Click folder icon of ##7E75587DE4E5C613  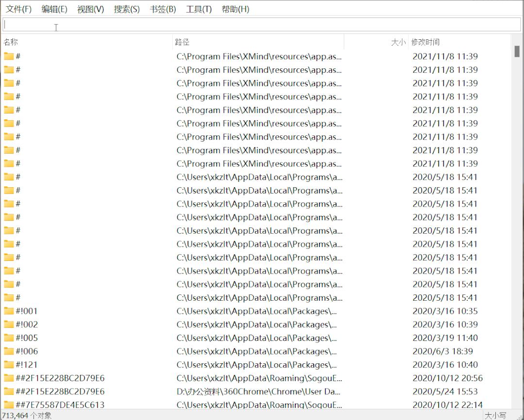pos(9,404)
